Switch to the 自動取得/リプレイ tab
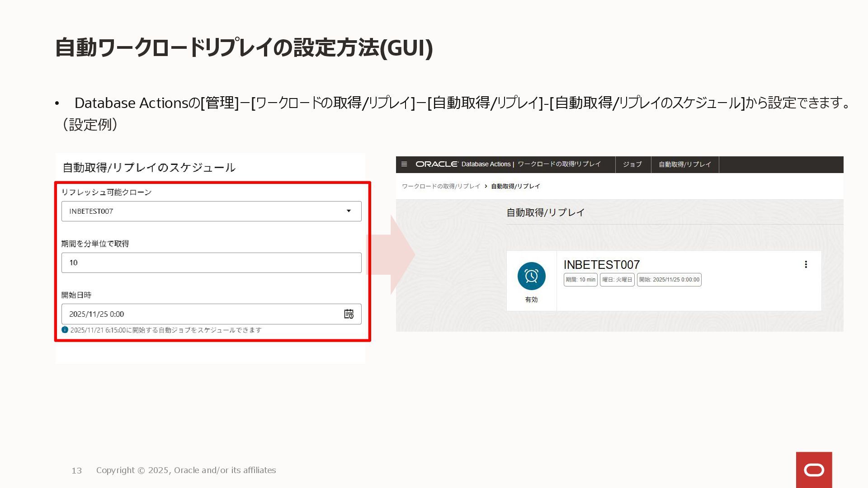868x488 pixels. (x=684, y=164)
